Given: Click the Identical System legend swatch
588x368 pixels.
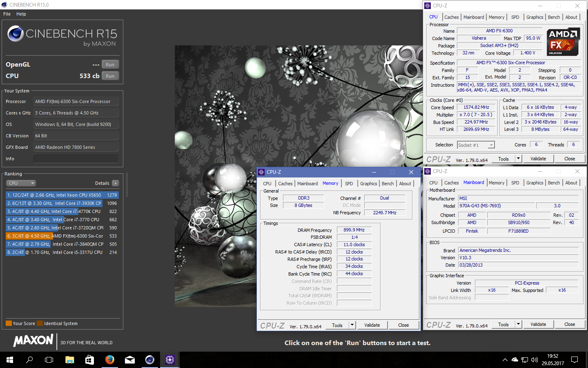Looking at the screenshot, I should coord(40,323).
